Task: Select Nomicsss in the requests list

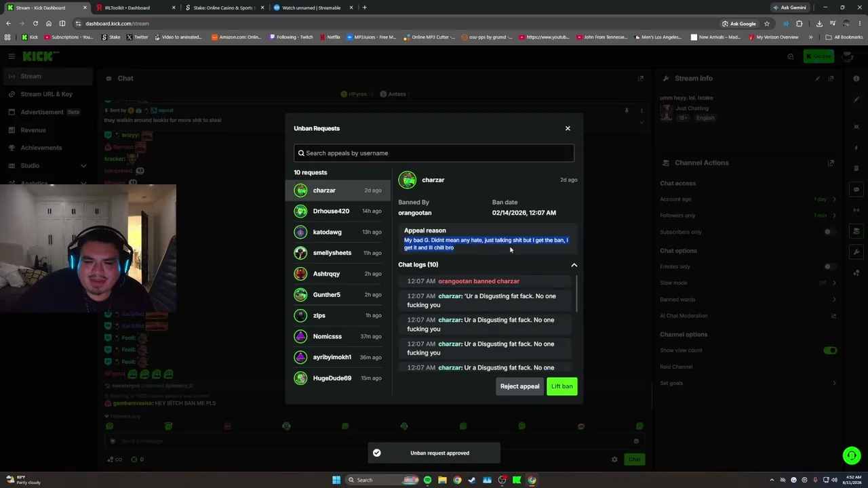Action: click(338, 336)
